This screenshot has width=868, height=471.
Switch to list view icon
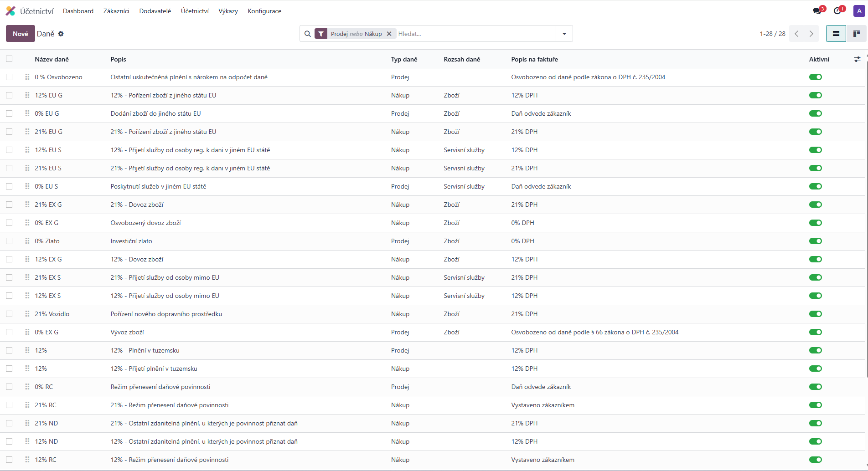(836, 34)
